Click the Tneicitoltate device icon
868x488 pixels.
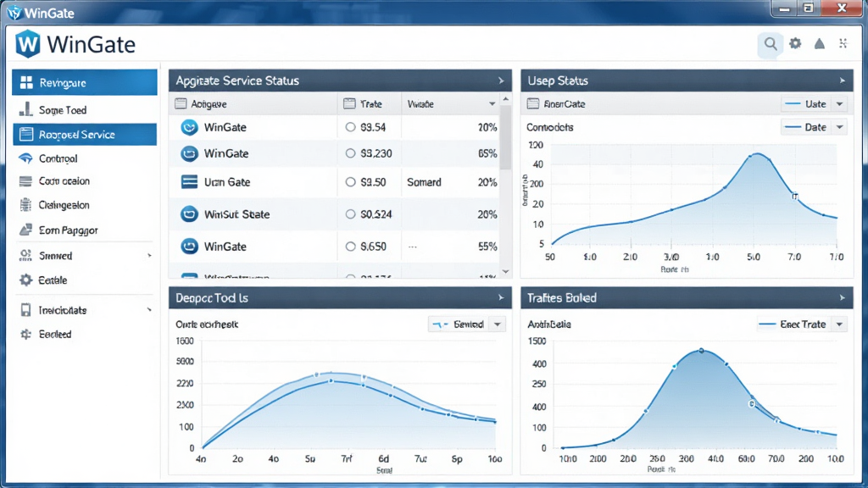point(25,310)
